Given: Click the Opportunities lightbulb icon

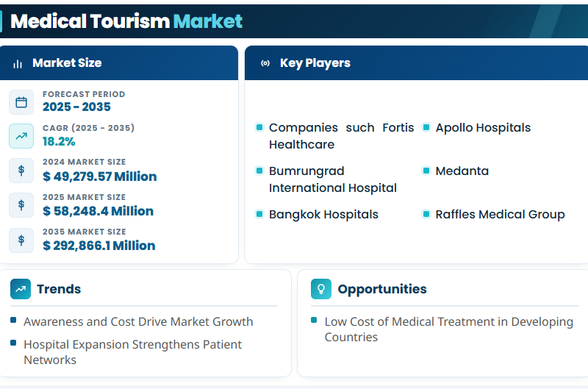Looking at the screenshot, I should click(x=321, y=289).
